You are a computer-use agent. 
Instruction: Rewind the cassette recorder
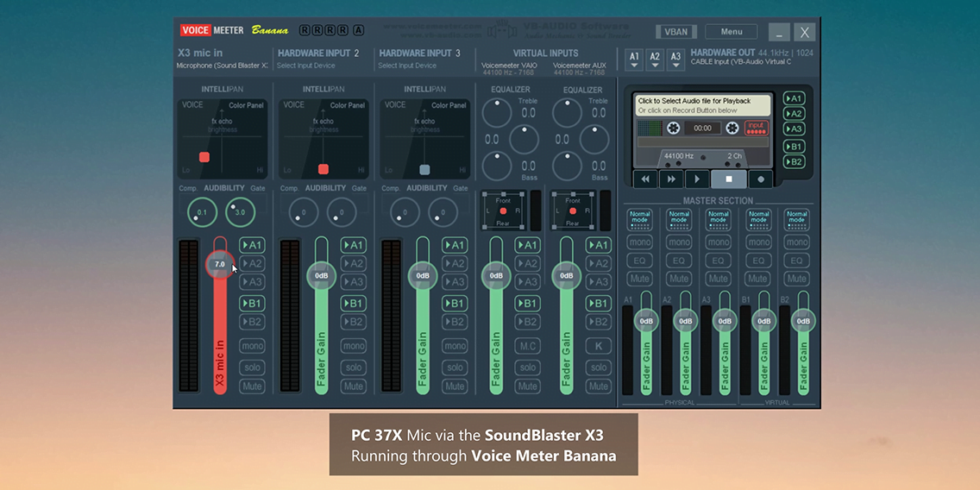pyautogui.click(x=645, y=179)
